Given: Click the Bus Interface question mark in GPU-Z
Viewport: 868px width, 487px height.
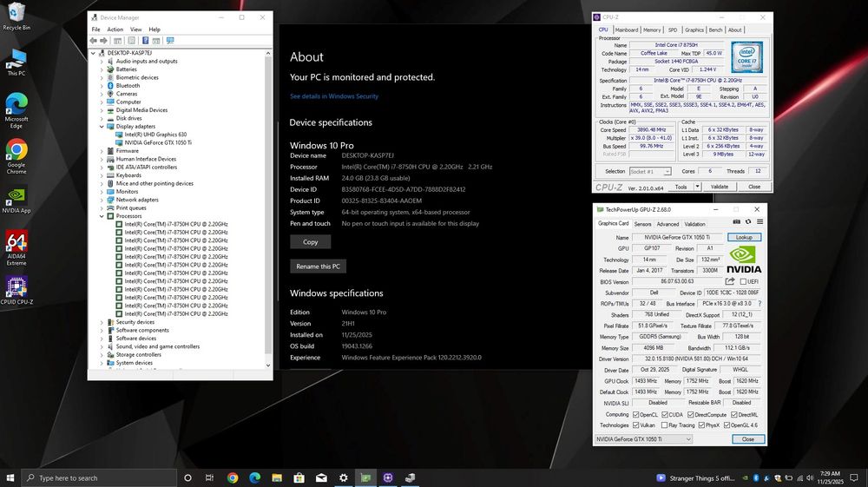Looking at the screenshot, I should 759,304.
